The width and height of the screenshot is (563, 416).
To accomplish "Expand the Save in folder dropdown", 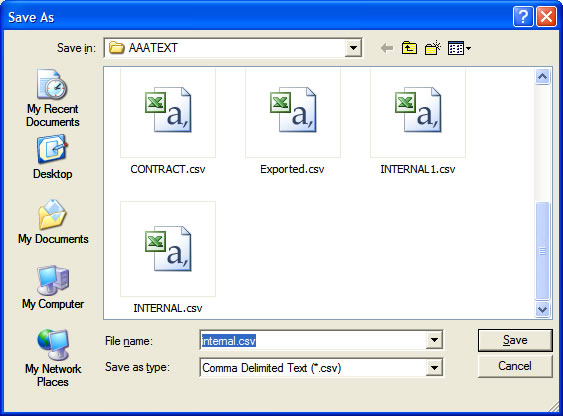I will click(353, 48).
